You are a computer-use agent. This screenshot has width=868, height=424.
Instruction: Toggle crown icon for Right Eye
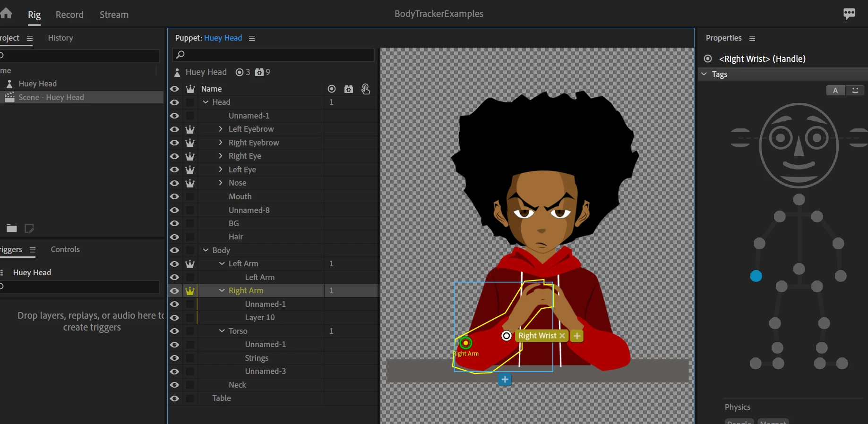[x=190, y=156]
